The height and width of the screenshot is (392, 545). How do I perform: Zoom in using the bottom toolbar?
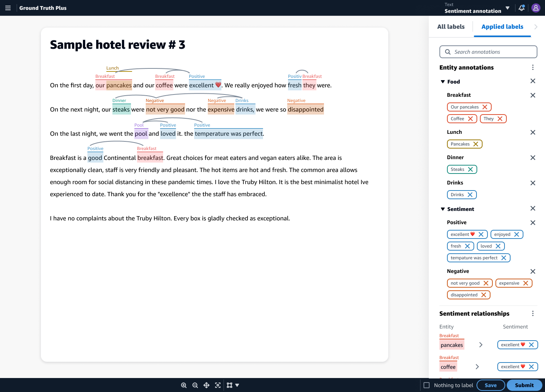click(184, 385)
